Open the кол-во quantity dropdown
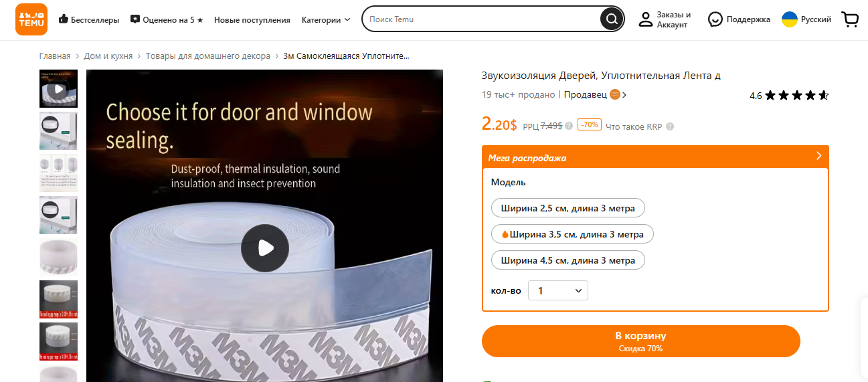 coord(558,290)
